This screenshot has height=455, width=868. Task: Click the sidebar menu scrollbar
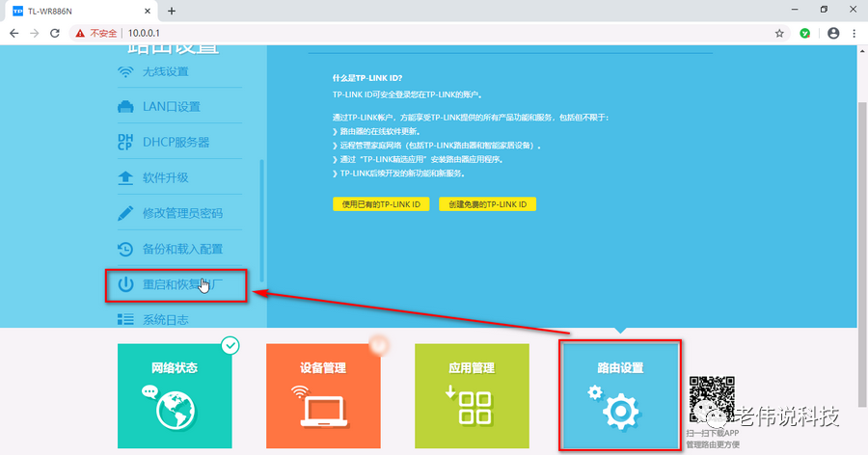click(261, 222)
